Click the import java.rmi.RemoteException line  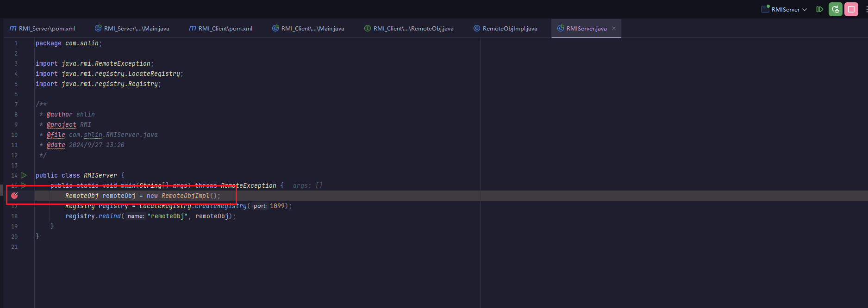(x=94, y=63)
